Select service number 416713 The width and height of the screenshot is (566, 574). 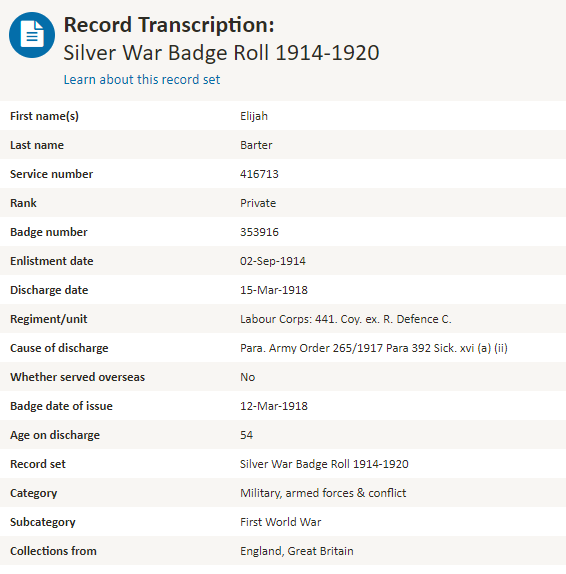click(259, 174)
